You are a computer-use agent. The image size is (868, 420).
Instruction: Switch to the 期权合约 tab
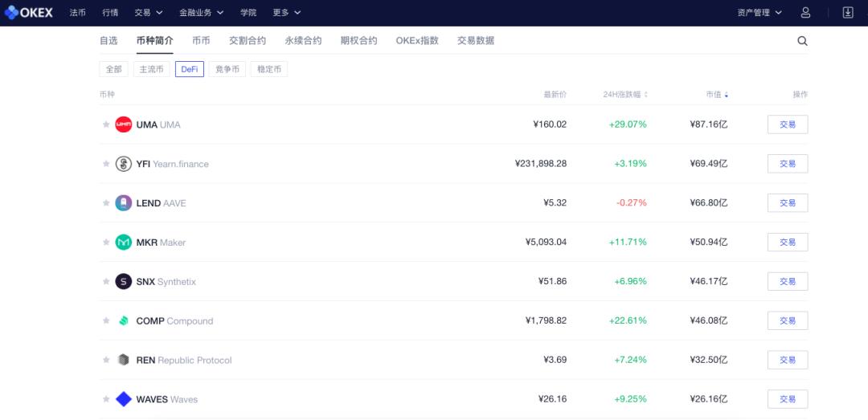coord(358,40)
